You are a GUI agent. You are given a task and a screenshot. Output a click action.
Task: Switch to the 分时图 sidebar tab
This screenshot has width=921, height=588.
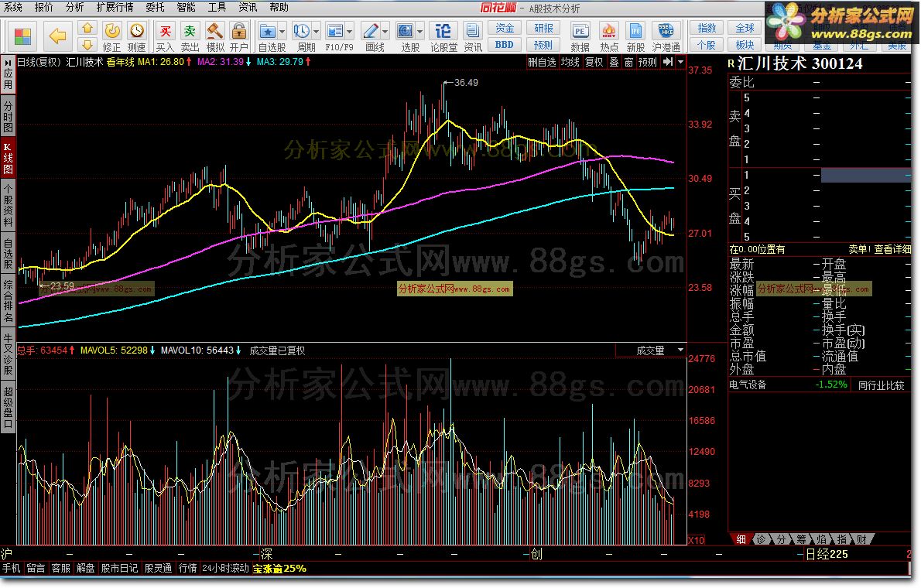point(9,116)
